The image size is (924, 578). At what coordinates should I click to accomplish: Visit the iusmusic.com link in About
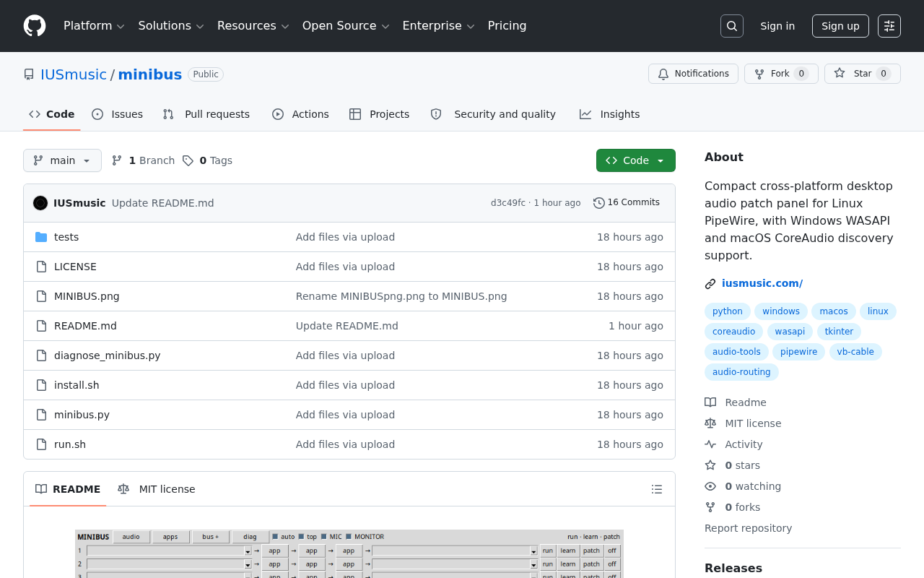tap(762, 283)
